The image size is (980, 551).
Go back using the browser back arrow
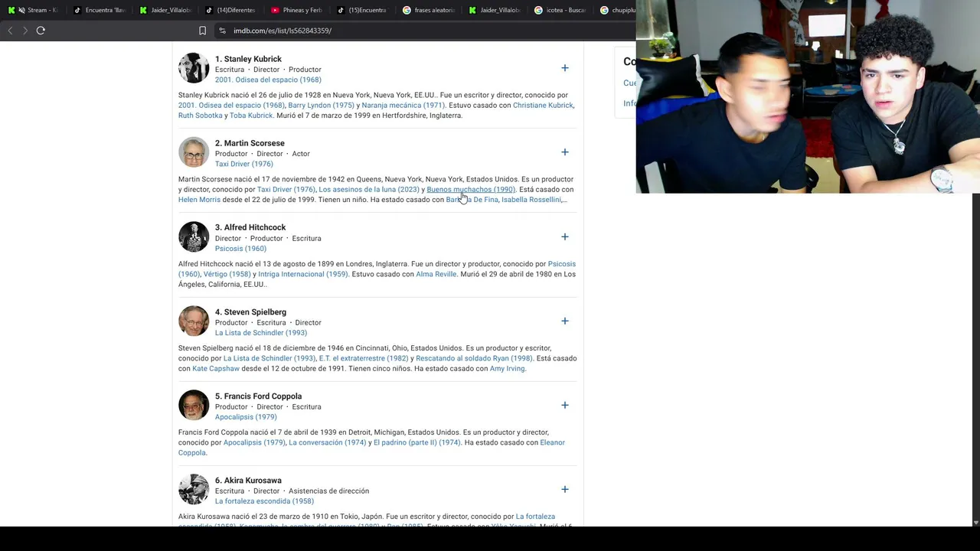(x=10, y=31)
